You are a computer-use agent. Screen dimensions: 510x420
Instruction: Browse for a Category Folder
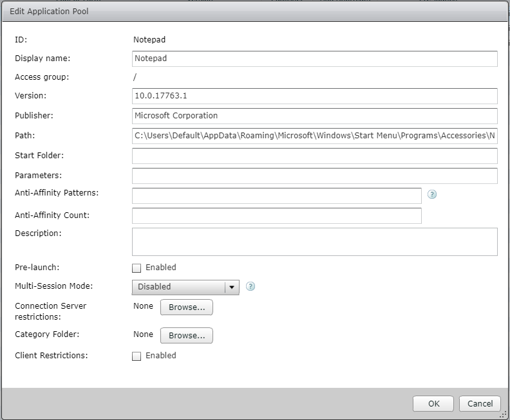pyautogui.click(x=186, y=335)
